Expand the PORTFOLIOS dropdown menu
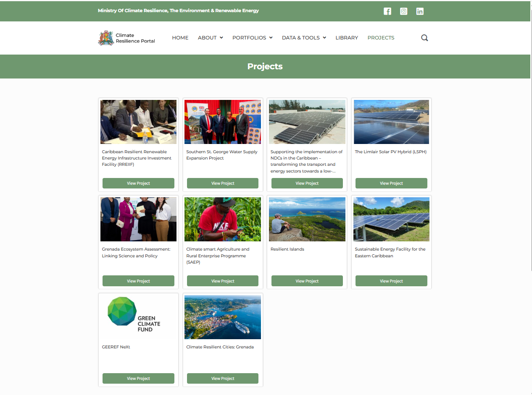Image resolution: width=532 pixels, height=395 pixels. (252, 38)
